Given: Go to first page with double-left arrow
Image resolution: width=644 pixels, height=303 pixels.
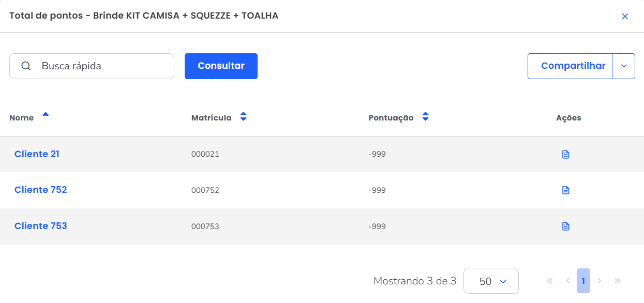Looking at the screenshot, I should coord(550,281).
